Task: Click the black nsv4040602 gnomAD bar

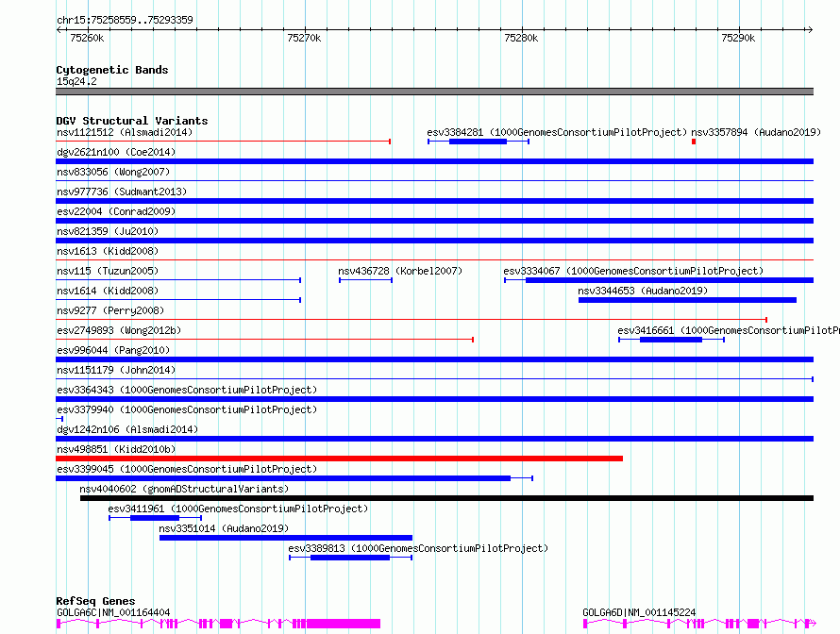Action: point(446,498)
